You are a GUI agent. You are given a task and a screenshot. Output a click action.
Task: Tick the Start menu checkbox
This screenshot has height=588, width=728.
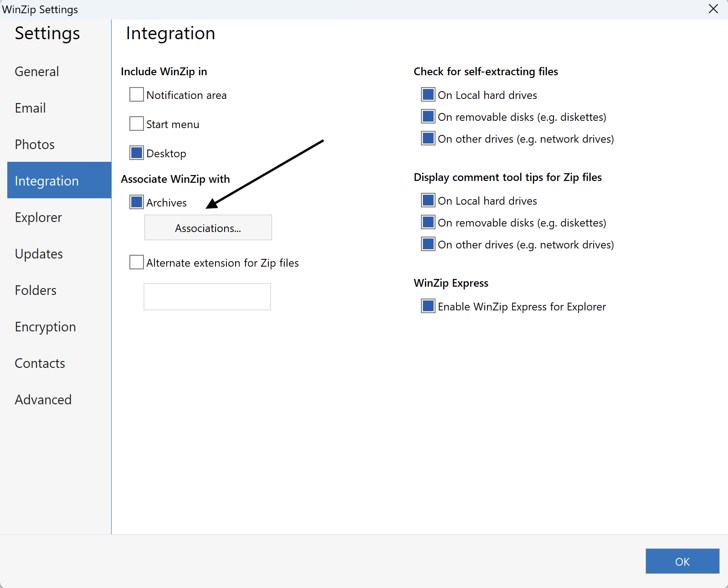(x=137, y=124)
